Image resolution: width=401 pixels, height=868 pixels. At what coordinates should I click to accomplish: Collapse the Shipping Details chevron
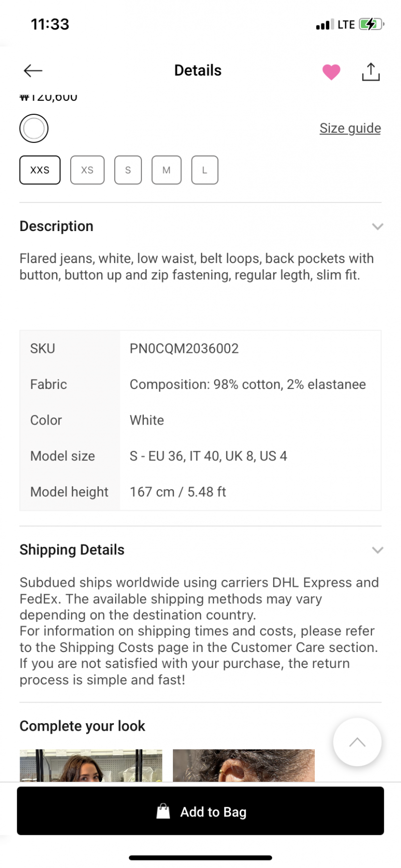pos(377,550)
